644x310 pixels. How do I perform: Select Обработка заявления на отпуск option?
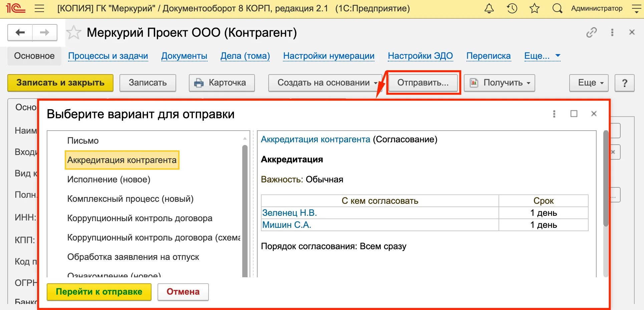coord(133,257)
